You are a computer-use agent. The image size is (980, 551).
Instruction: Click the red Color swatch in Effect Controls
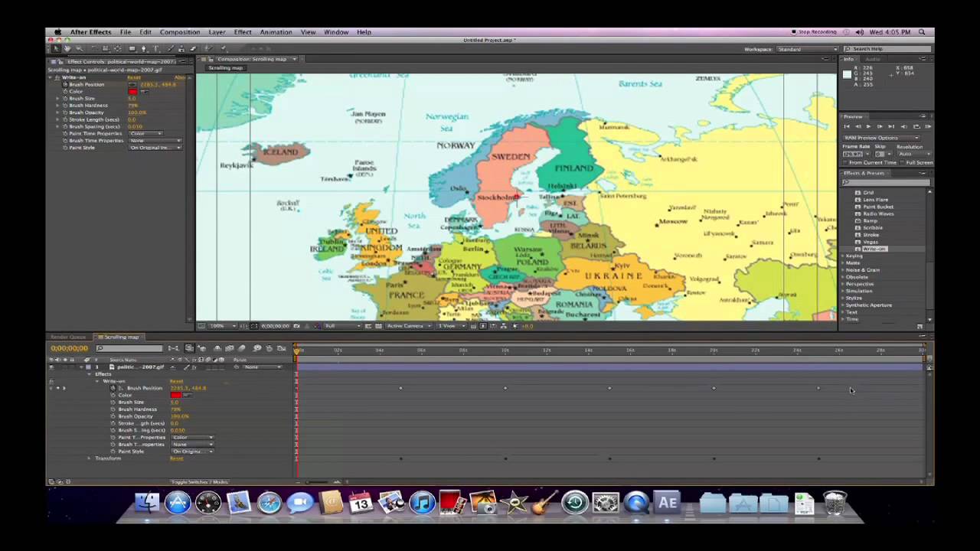[x=132, y=91]
